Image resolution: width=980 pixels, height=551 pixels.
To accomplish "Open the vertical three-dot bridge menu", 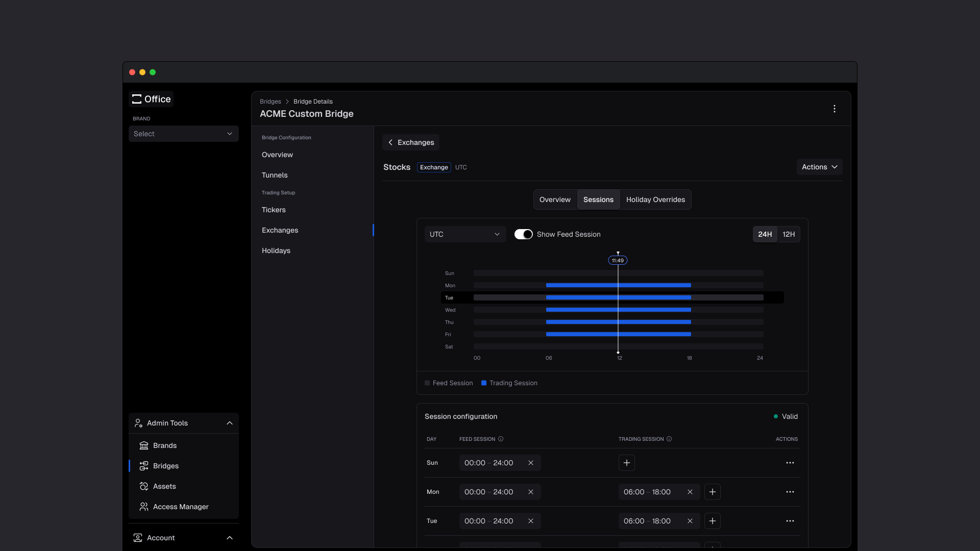I will pos(835,109).
